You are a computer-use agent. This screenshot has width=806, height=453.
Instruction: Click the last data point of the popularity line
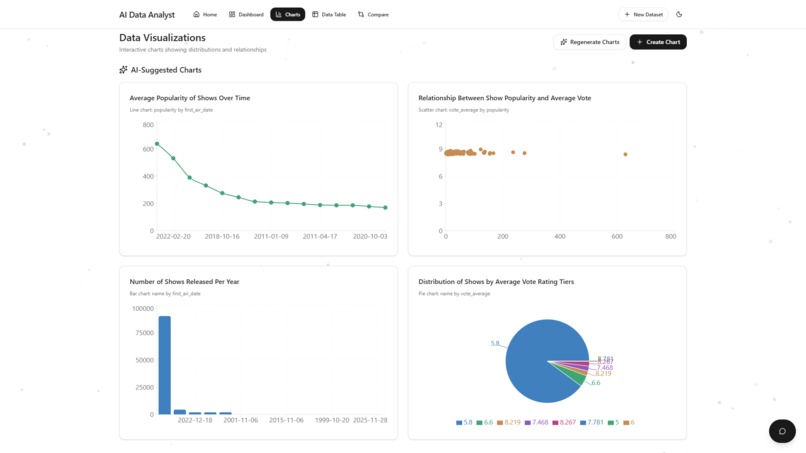(386, 208)
